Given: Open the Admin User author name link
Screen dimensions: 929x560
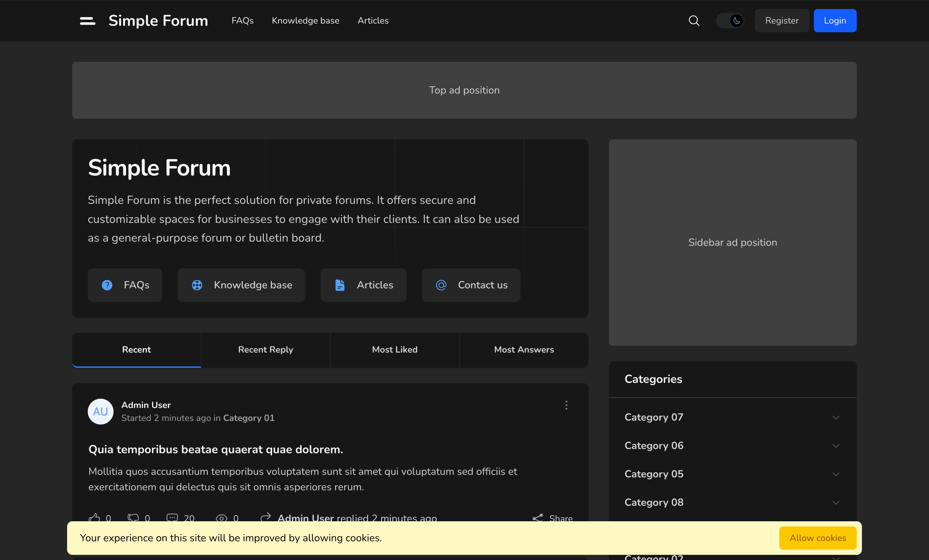Looking at the screenshot, I should 146,405.
